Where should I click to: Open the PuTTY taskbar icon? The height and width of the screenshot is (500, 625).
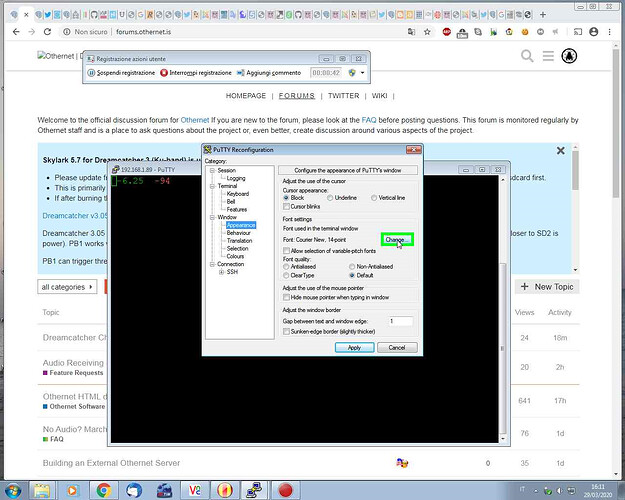pos(254,490)
